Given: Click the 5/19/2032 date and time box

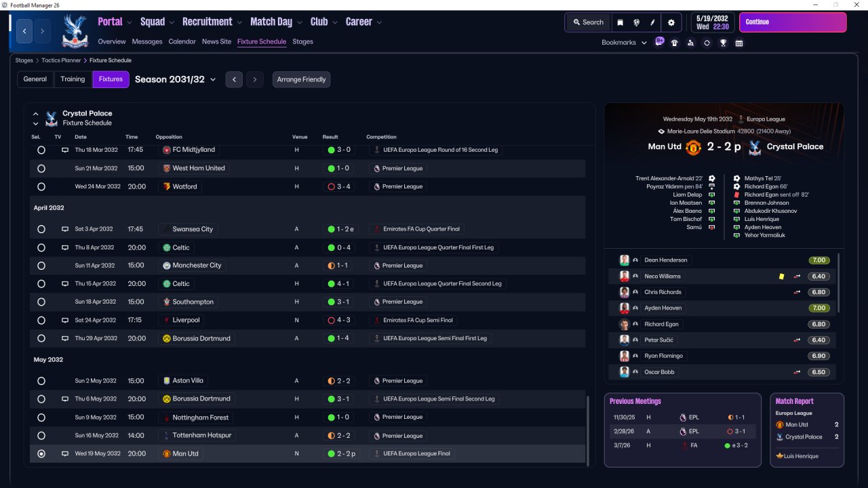Looking at the screenshot, I should [712, 22].
